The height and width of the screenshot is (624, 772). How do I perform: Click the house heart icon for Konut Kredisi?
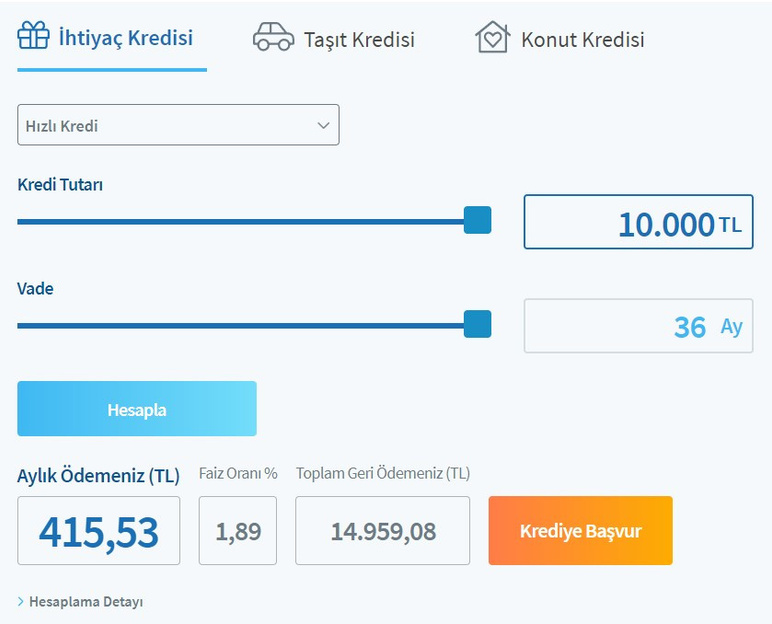point(492,37)
